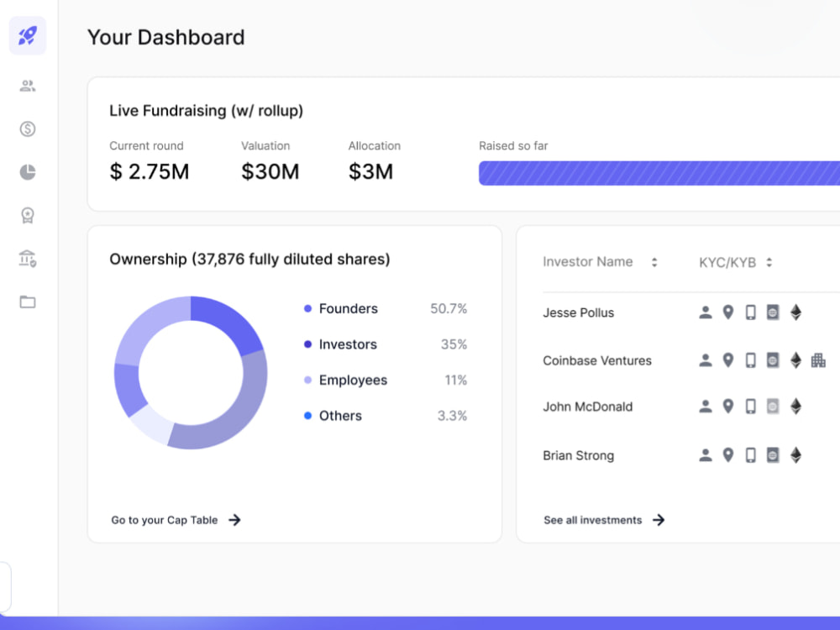
Task: Click Coinbase Ventures phone icon
Action: click(750, 360)
